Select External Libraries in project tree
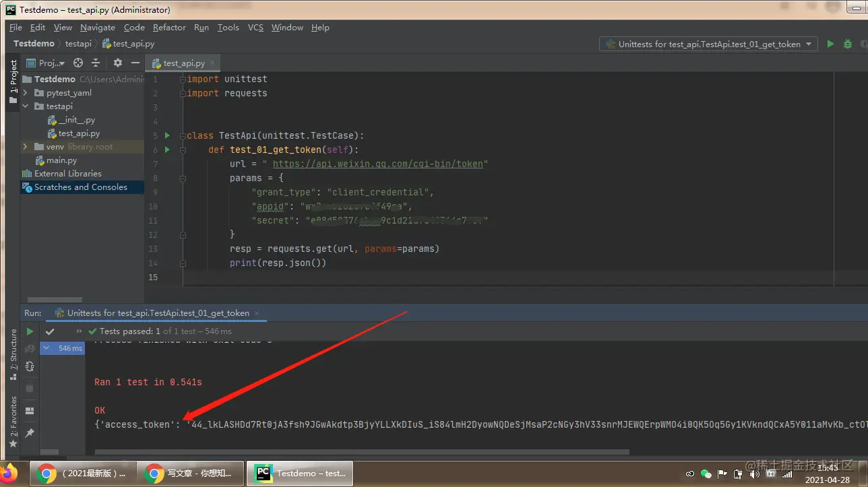This screenshot has height=487, width=868. point(61,174)
